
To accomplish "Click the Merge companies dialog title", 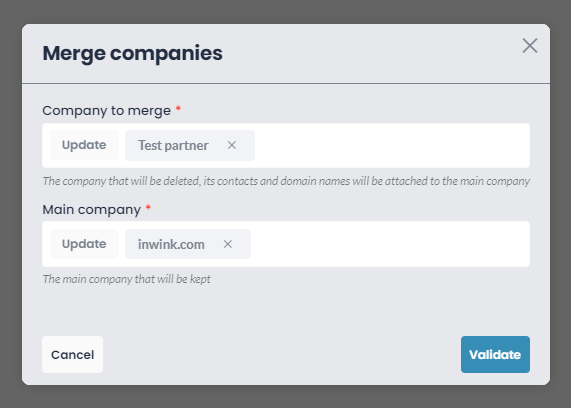I will coord(133,53).
